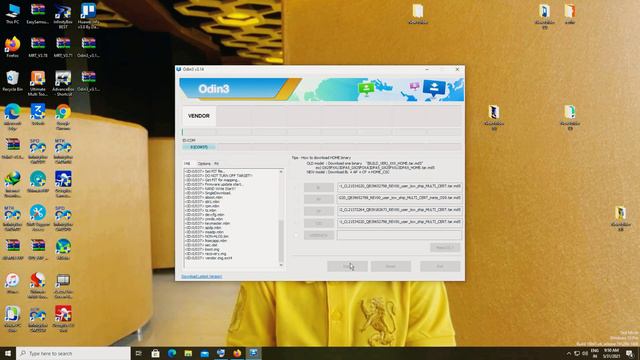Open Firefox from the taskbar

click(x=237, y=353)
